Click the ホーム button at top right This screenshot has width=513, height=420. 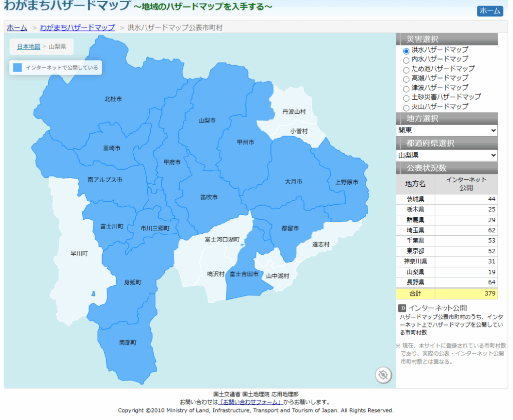[x=489, y=11]
